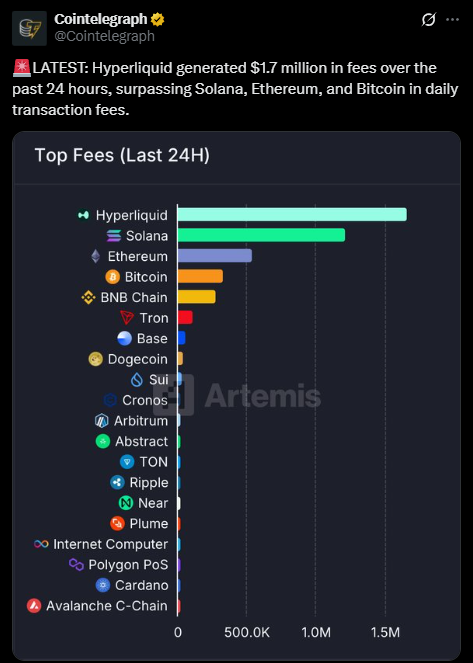Image resolution: width=473 pixels, height=663 pixels.
Task: Click the Ethereum diamond icon
Action: click(x=96, y=256)
